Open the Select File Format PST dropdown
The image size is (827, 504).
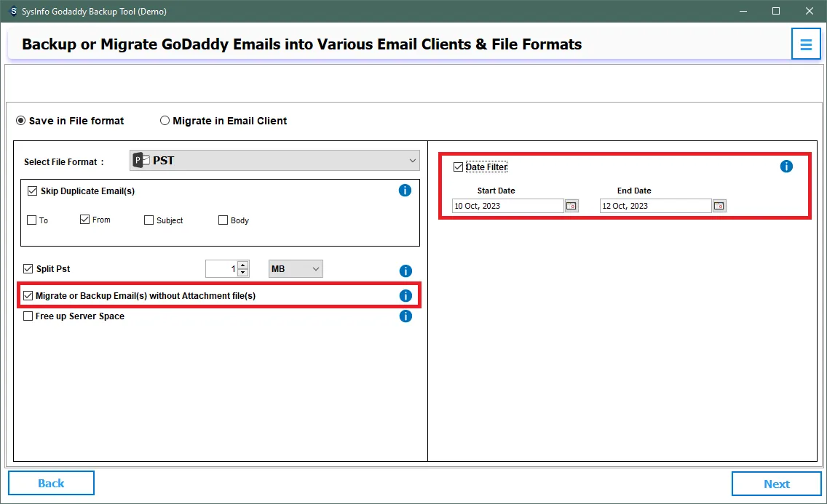pyautogui.click(x=274, y=161)
